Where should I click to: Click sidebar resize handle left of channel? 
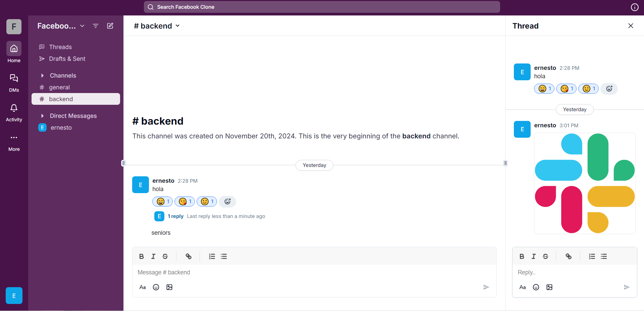pyautogui.click(x=123, y=163)
